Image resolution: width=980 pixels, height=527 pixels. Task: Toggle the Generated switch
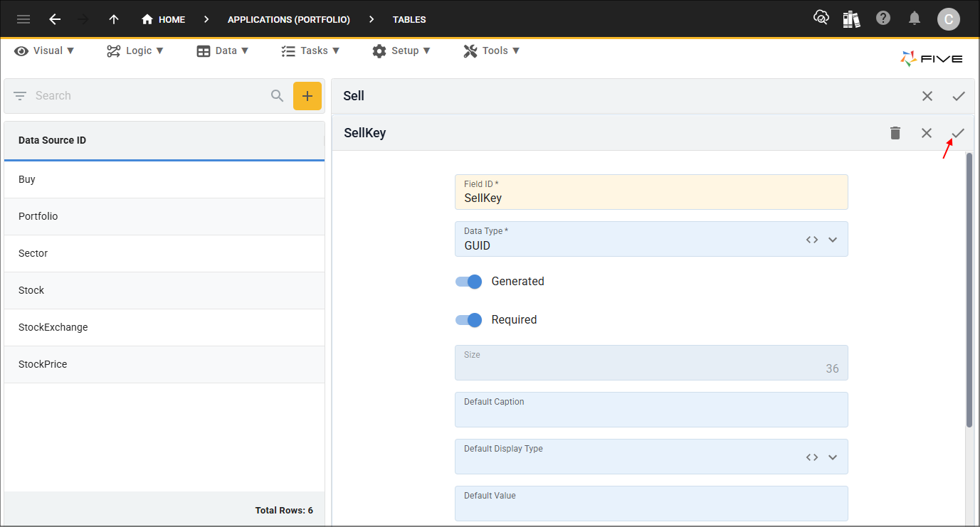(469, 282)
